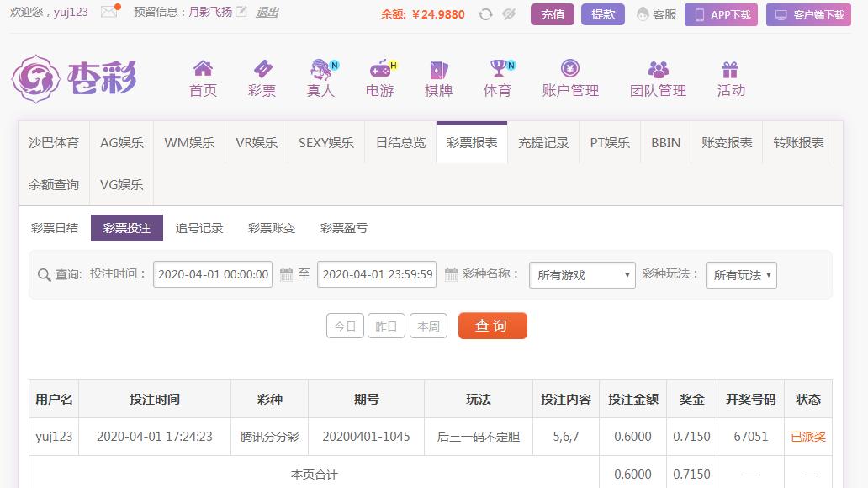Switch to the WM娱乐 tab

[x=189, y=142]
